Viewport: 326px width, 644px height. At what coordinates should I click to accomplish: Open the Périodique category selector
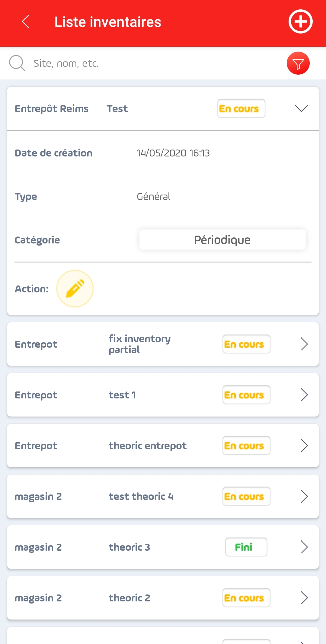(222, 240)
